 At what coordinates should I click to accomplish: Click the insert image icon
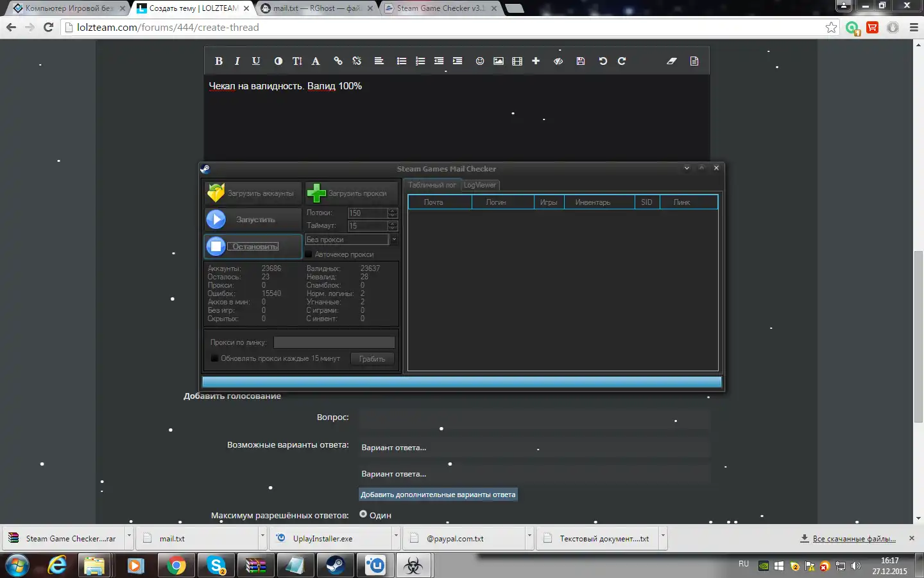(x=498, y=61)
